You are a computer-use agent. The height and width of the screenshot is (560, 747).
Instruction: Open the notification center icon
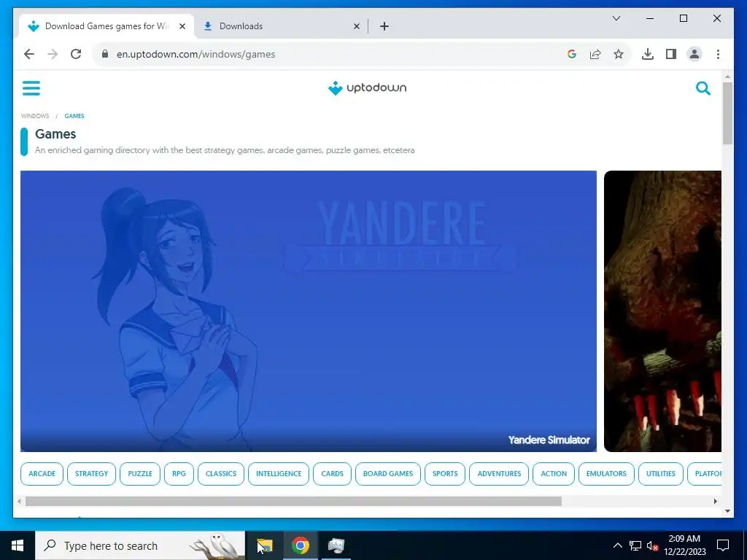tap(723, 545)
